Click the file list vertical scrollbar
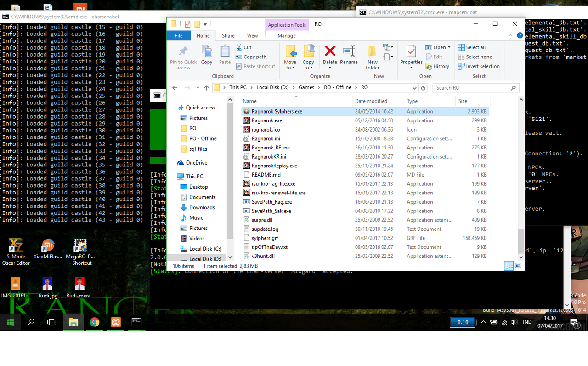Image resolution: width=588 pixels, height=366 pixels. (x=520, y=184)
